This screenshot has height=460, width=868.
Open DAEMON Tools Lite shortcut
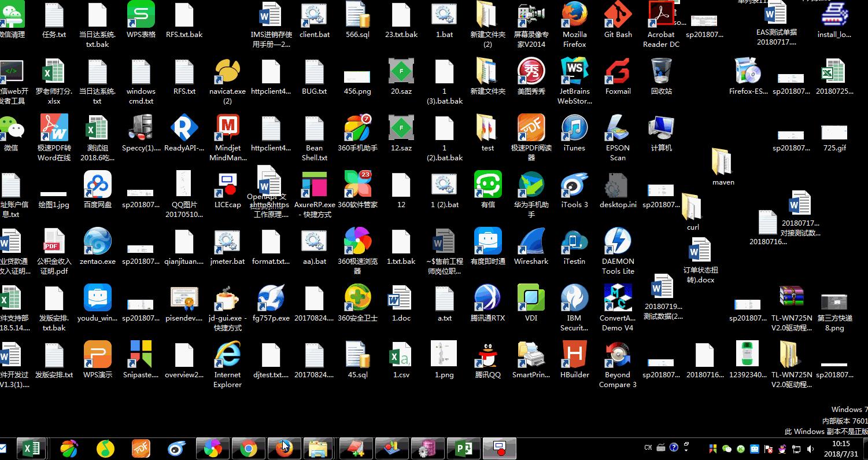tap(618, 242)
